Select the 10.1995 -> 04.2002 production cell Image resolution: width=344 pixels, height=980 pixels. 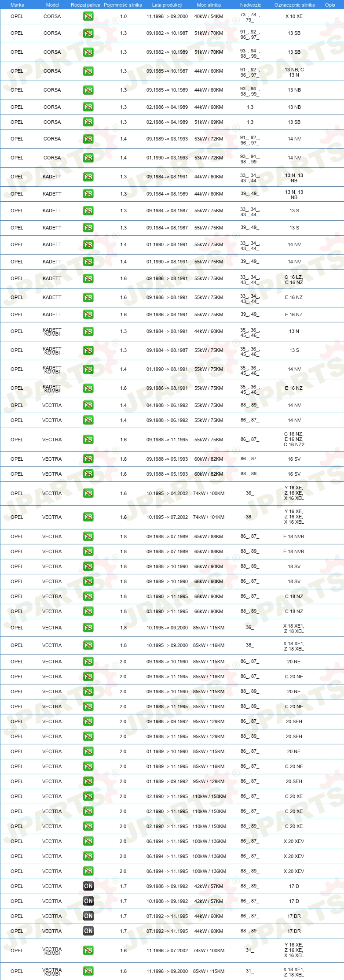[167, 493]
